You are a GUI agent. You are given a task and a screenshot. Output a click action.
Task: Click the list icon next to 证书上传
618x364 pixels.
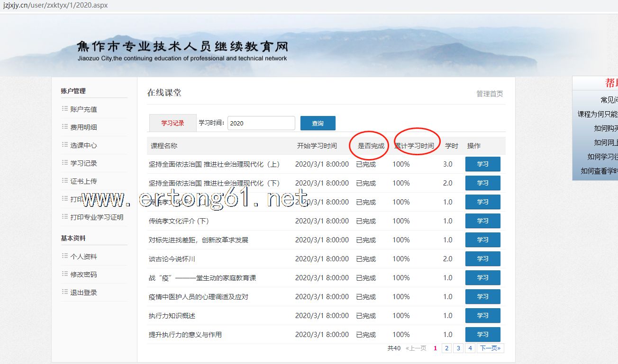(64, 181)
